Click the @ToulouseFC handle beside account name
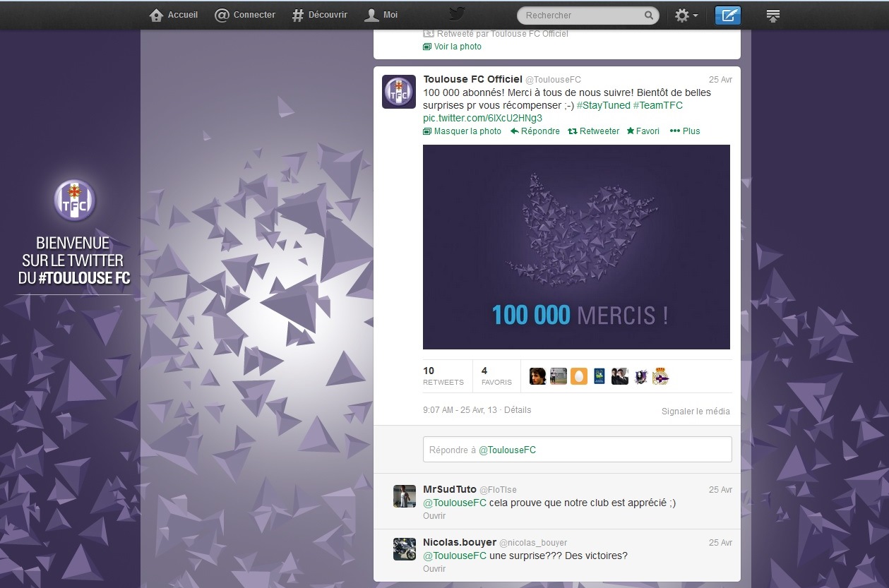This screenshot has height=588, width=889. [x=553, y=80]
